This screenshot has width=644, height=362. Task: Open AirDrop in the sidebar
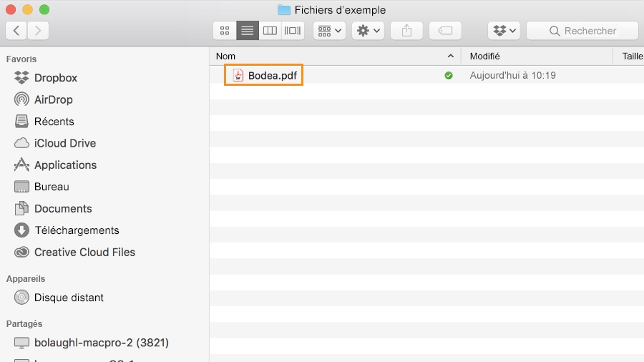coord(44,99)
